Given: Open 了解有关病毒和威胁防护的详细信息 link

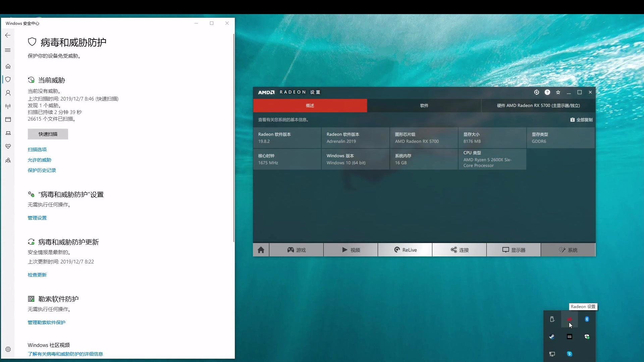Looking at the screenshot, I should 65,354.
